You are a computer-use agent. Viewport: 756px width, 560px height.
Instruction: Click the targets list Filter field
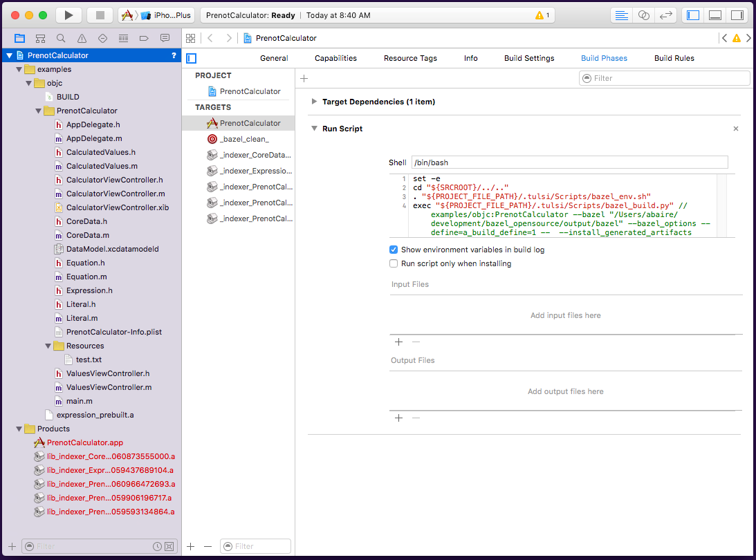(x=255, y=546)
